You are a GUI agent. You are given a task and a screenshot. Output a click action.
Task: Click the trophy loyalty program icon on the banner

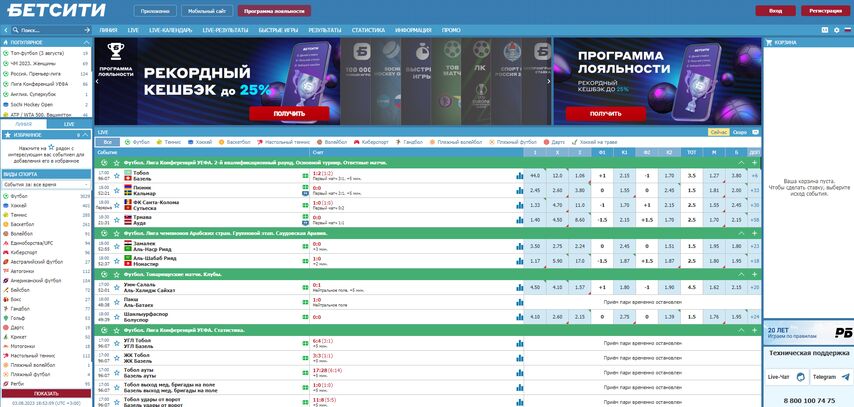tap(115, 51)
